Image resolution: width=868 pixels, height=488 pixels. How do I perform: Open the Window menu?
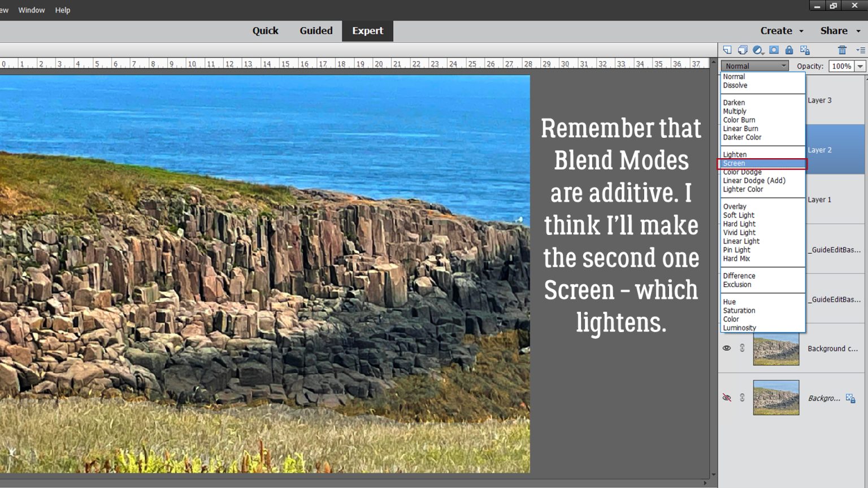(x=32, y=10)
